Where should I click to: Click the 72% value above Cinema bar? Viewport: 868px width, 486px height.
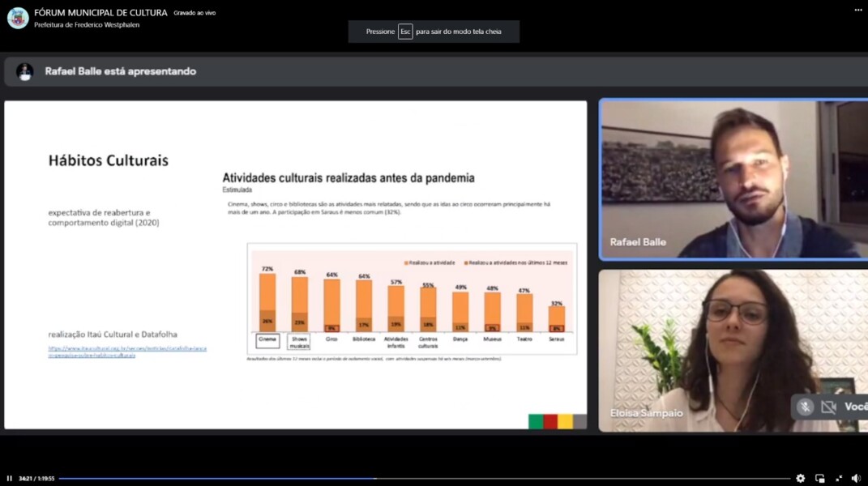point(267,269)
